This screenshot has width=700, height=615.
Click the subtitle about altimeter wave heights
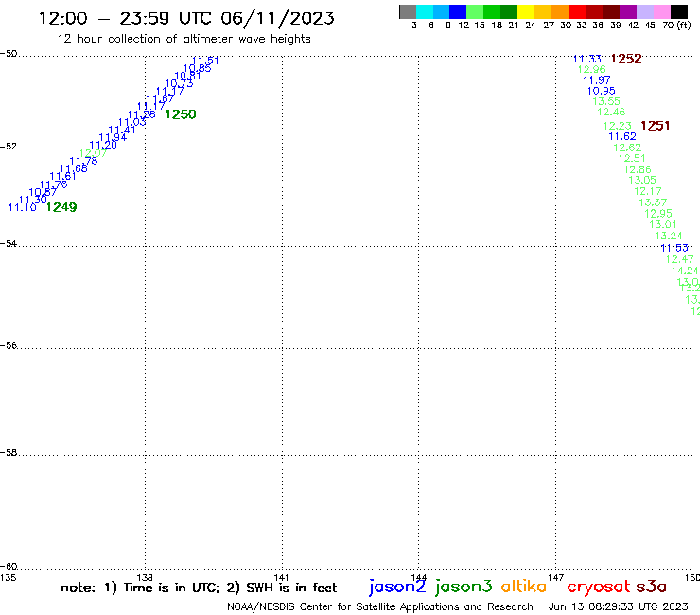click(x=184, y=39)
